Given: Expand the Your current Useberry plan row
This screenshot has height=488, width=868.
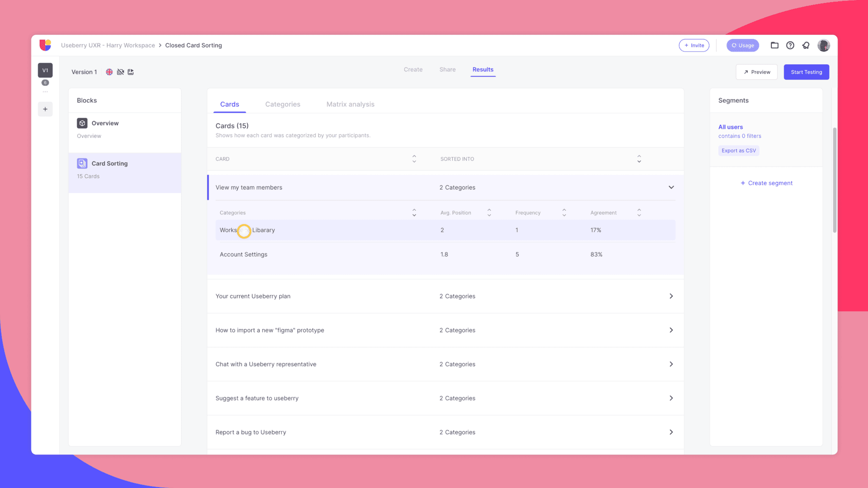Looking at the screenshot, I should click(671, 296).
